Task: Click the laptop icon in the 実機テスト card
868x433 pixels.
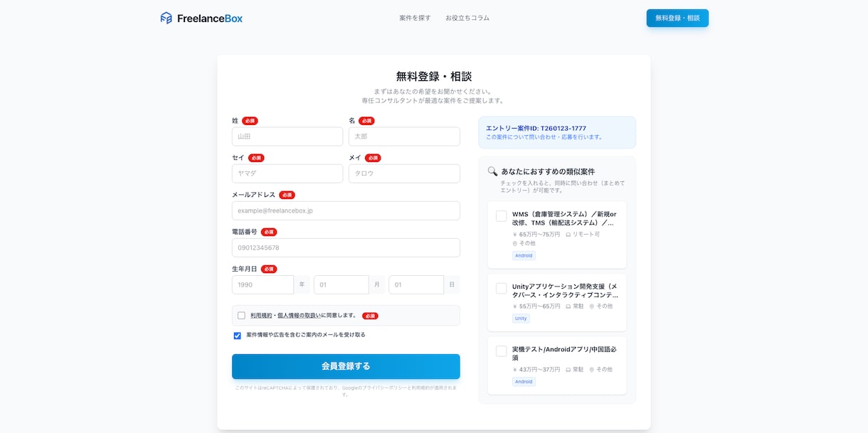Action: [x=568, y=370]
